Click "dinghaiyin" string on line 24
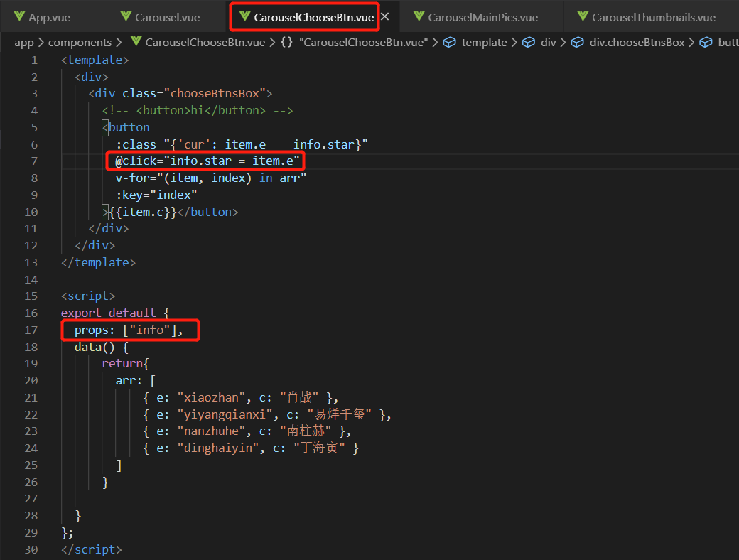Image resolution: width=739 pixels, height=560 pixels. pyautogui.click(x=217, y=448)
